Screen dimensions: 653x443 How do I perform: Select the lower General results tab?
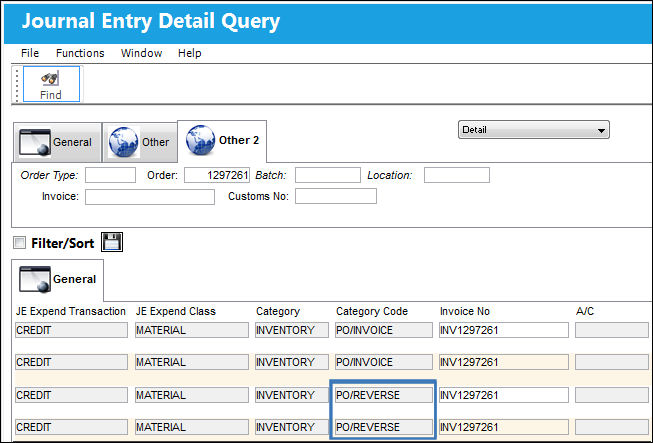(57, 279)
